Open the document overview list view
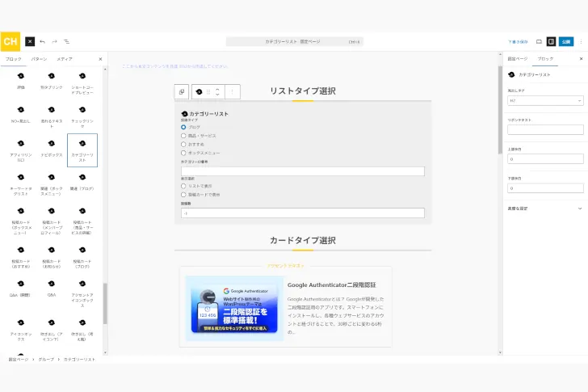This screenshot has height=392, width=588. click(x=66, y=42)
